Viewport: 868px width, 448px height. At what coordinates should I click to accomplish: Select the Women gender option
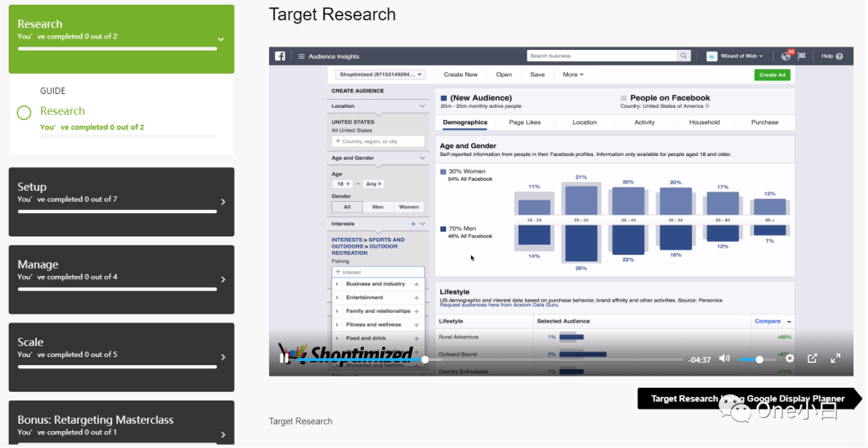point(408,207)
